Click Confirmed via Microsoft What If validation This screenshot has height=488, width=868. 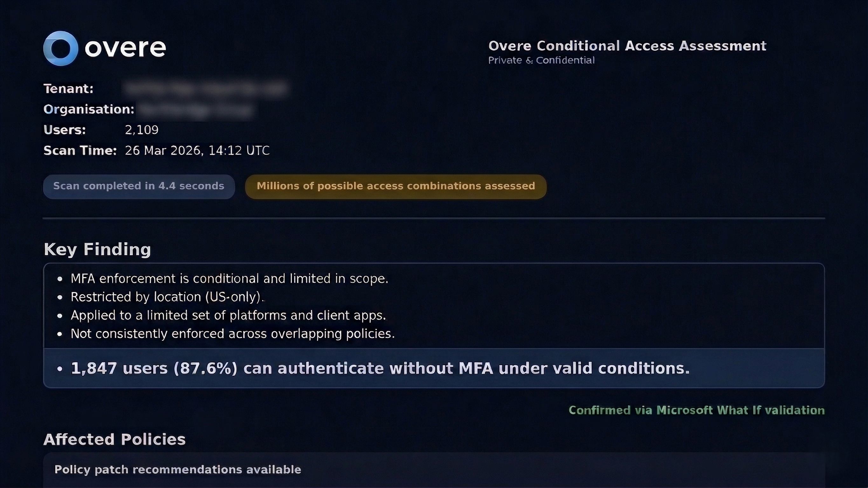[x=697, y=410]
